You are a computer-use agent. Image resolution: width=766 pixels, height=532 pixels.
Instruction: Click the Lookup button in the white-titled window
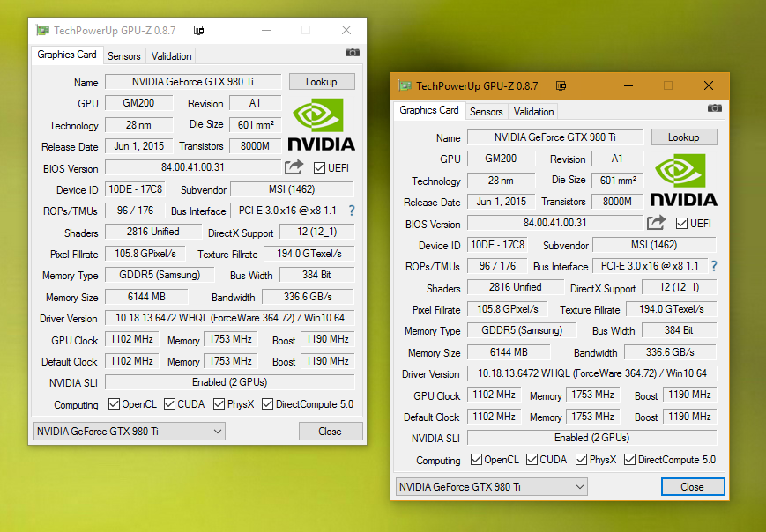coord(322,82)
